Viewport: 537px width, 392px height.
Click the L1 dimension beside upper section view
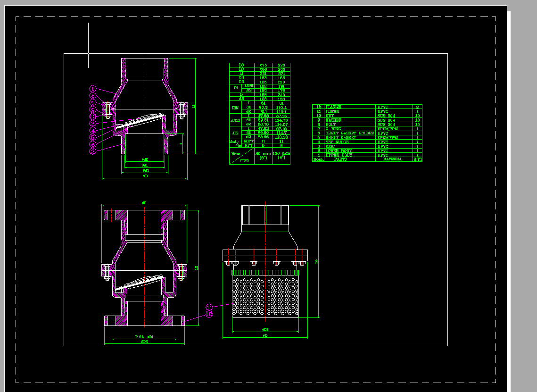193,107
